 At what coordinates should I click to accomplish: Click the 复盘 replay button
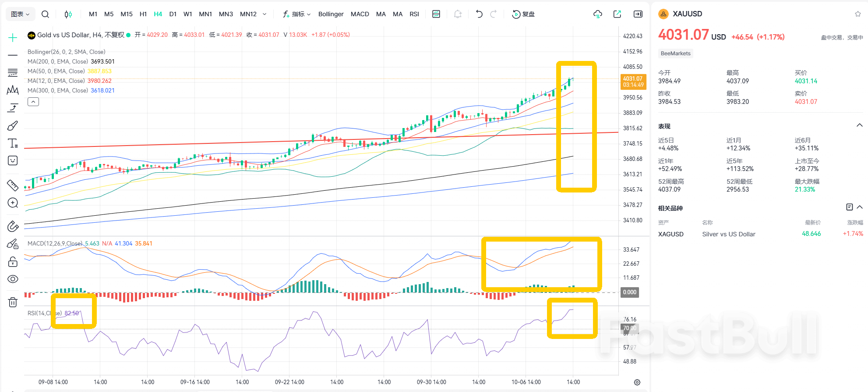pos(524,14)
